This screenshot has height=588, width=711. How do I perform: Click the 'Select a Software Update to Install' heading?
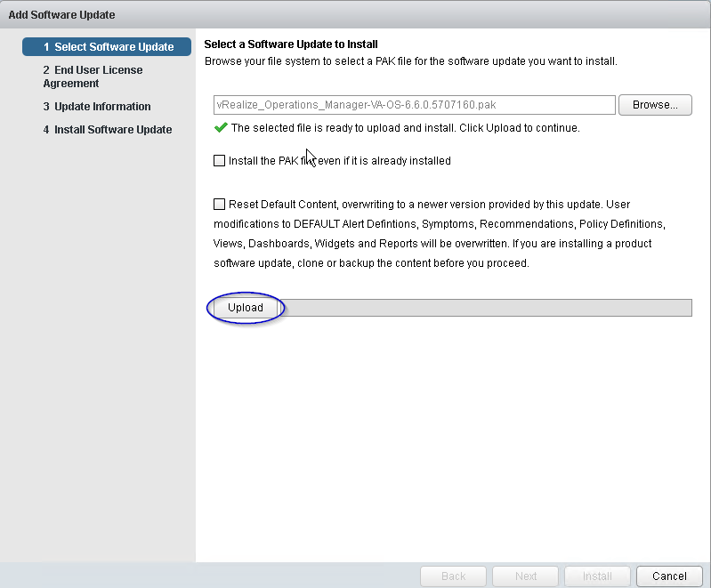[x=291, y=44]
